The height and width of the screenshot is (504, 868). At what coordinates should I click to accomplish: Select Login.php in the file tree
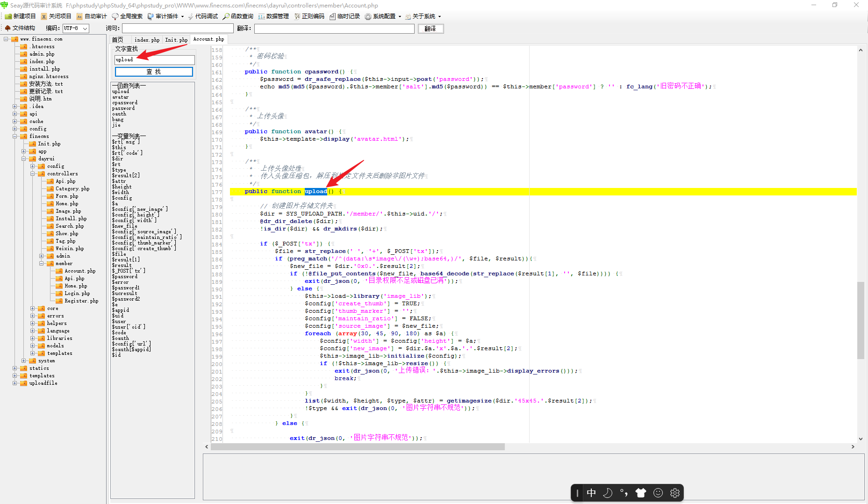point(77,294)
